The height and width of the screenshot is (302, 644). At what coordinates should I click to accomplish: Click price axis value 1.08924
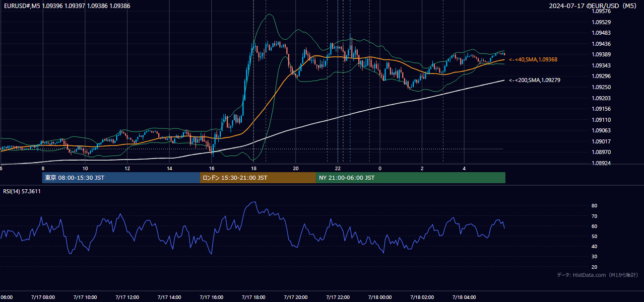click(601, 163)
